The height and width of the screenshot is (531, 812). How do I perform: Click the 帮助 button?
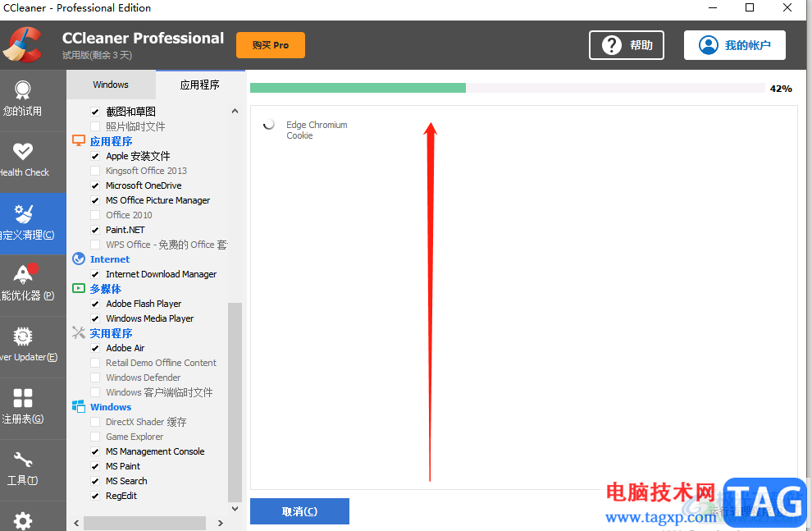(x=627, y=45)
